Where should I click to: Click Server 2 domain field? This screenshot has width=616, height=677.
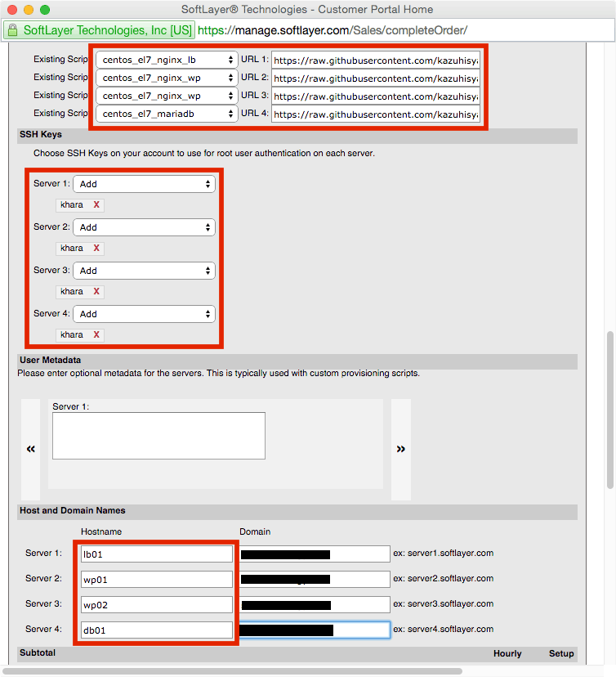(315, 580)
